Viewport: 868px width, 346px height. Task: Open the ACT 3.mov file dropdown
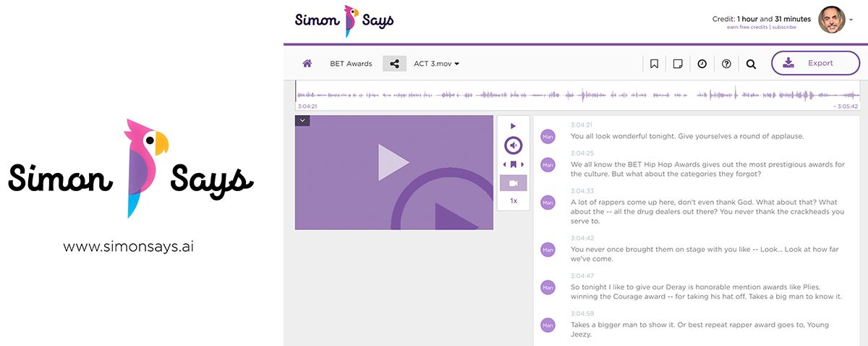click(437, 64)
